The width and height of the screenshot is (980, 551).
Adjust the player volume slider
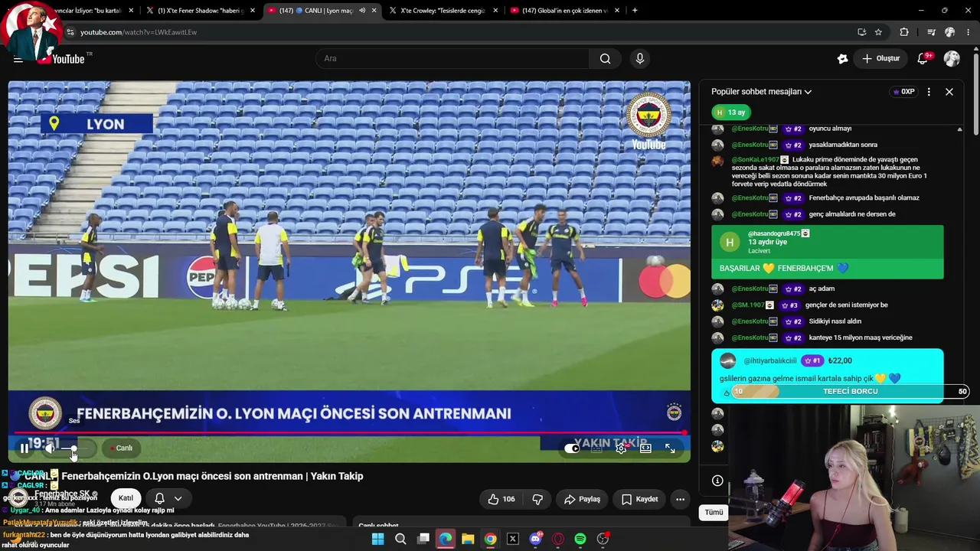74,448
